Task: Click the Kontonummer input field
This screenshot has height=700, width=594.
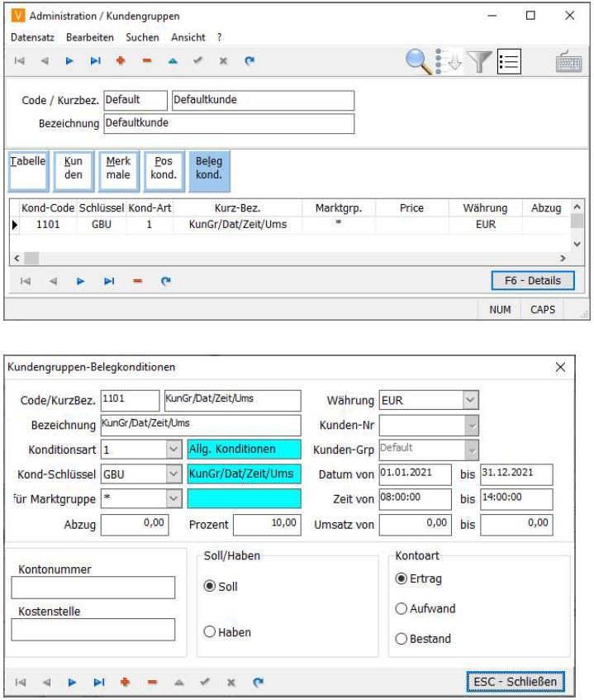Action: click(x=93, y=588)
